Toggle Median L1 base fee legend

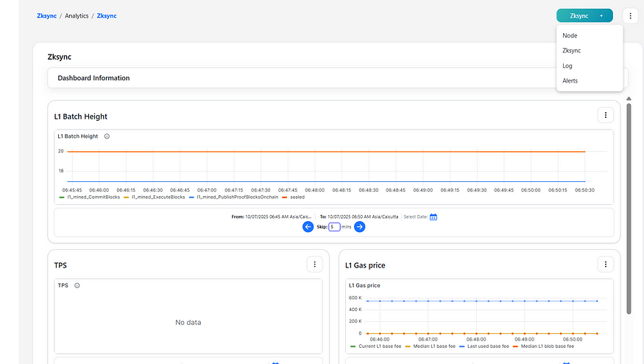[430, 346]
